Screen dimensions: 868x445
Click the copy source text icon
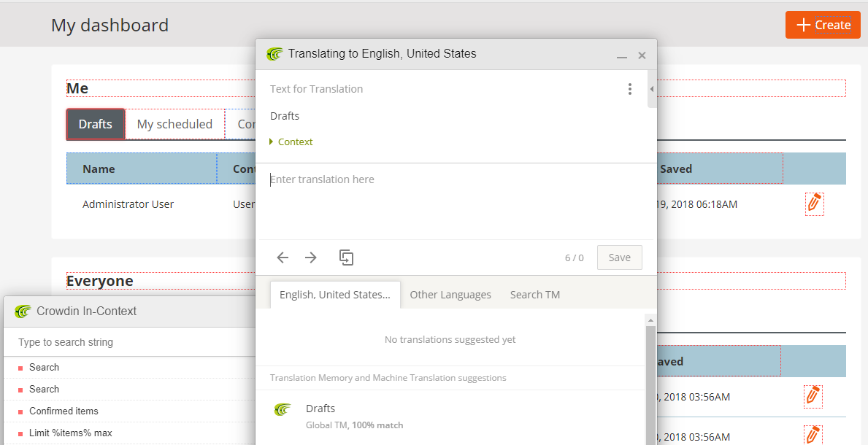[x=346, y=257]
